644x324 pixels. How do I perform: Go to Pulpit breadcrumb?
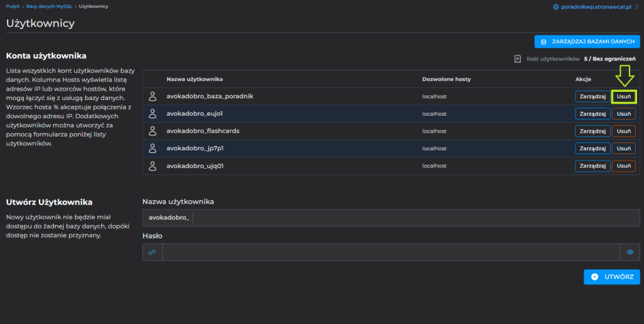(x=13, y=6)
